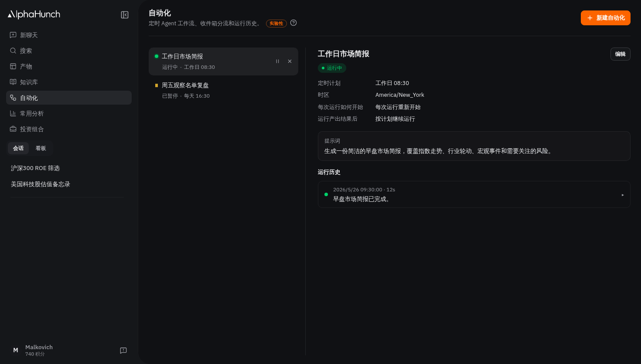Click the 运行中 status badge in details
The height and width of the screenshot is (364, 641).
click(x=332, y=68)
